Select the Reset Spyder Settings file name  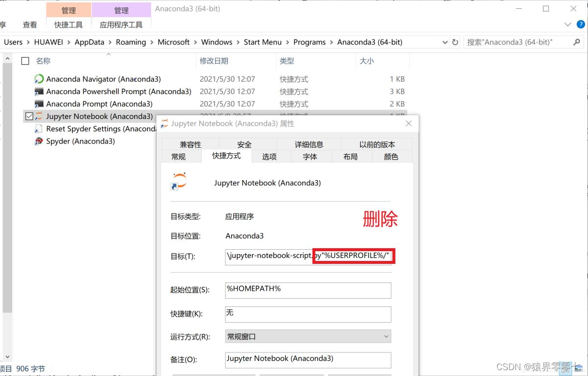[x=101, y=129]
